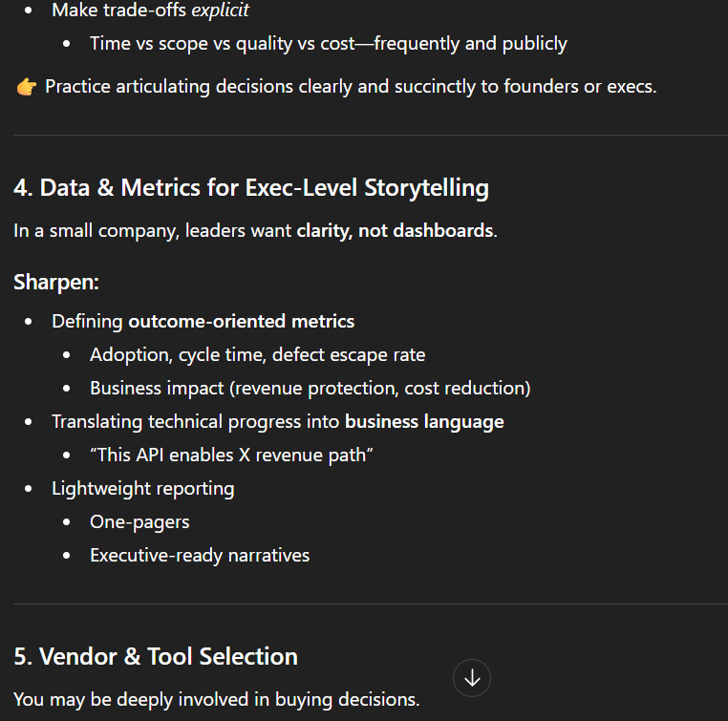Click the heading "4. Data & Metrics for Exec-Level Storytelling"

pyautogui.click(x=251, y=187)
